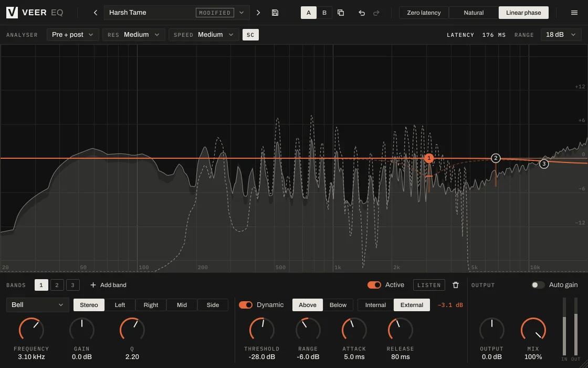This screenshot has width=588, height=368.
Task: Switch to Zero latency mode
Action: coord(424,13)
